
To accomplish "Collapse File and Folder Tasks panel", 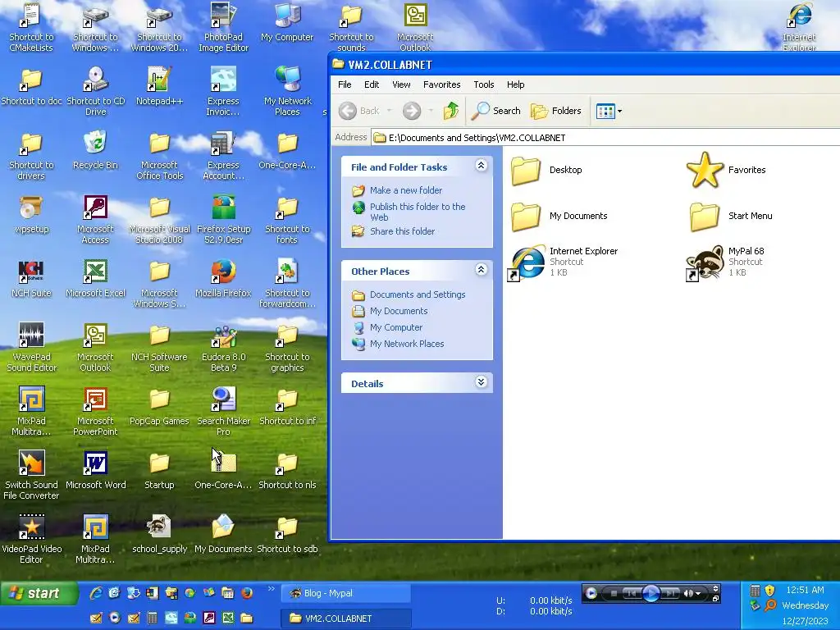I will coord(481,166).
